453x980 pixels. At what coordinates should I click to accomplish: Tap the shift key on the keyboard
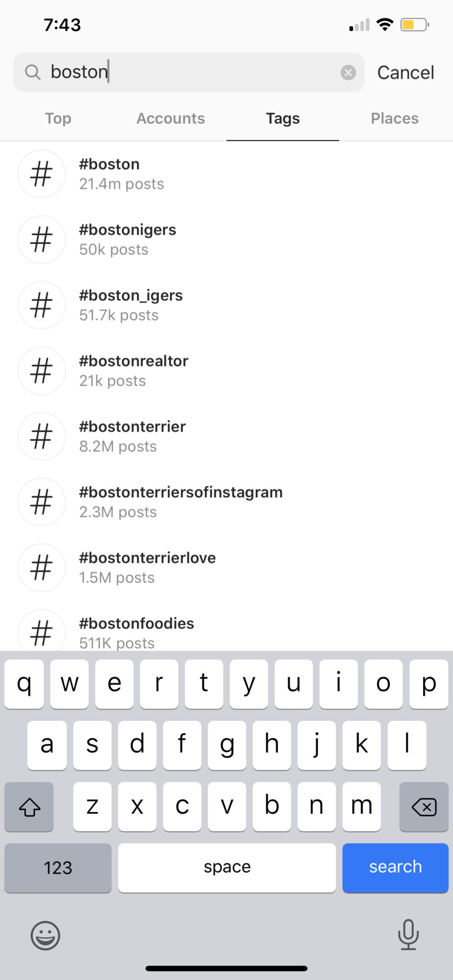coord(28,807)
